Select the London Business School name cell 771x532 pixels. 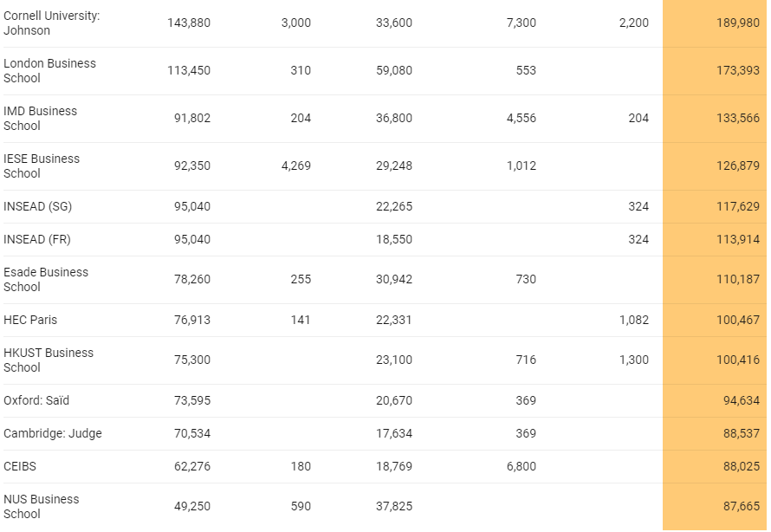click(x=49, y=71)
